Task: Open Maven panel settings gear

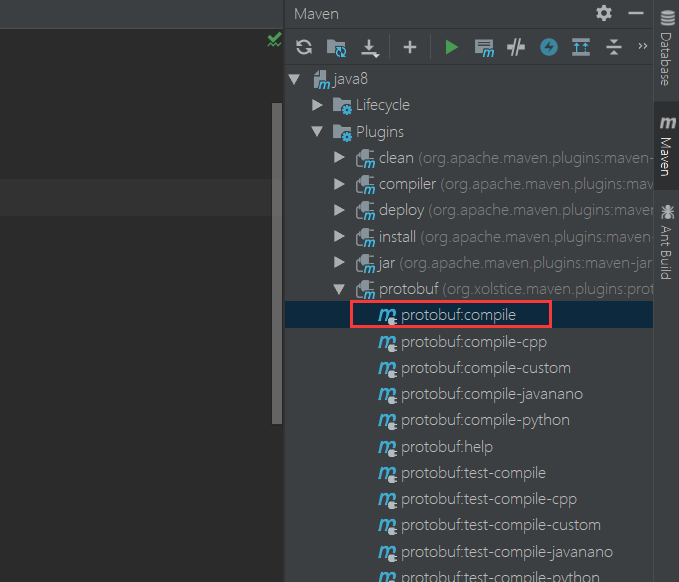Action: [x=604, y=13]
